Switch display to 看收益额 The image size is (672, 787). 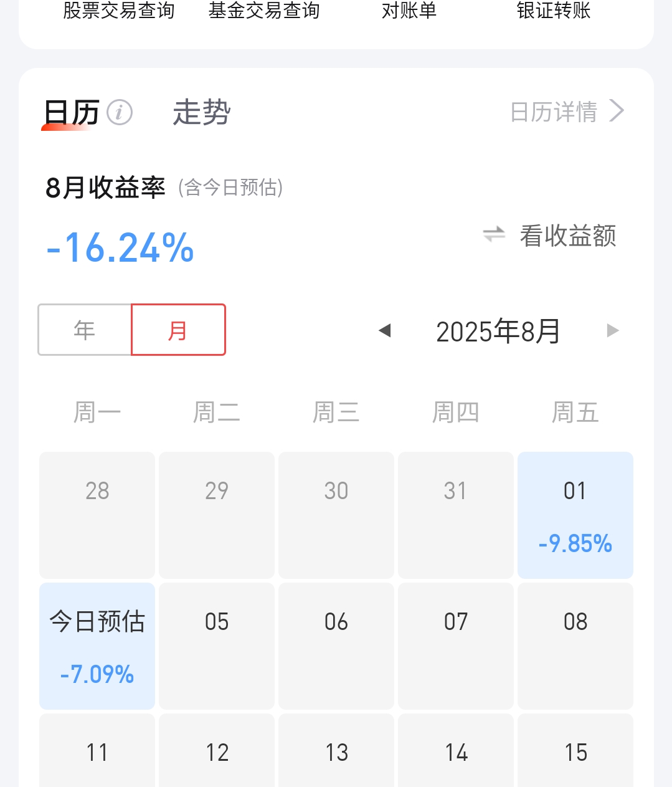click(568, 236)
